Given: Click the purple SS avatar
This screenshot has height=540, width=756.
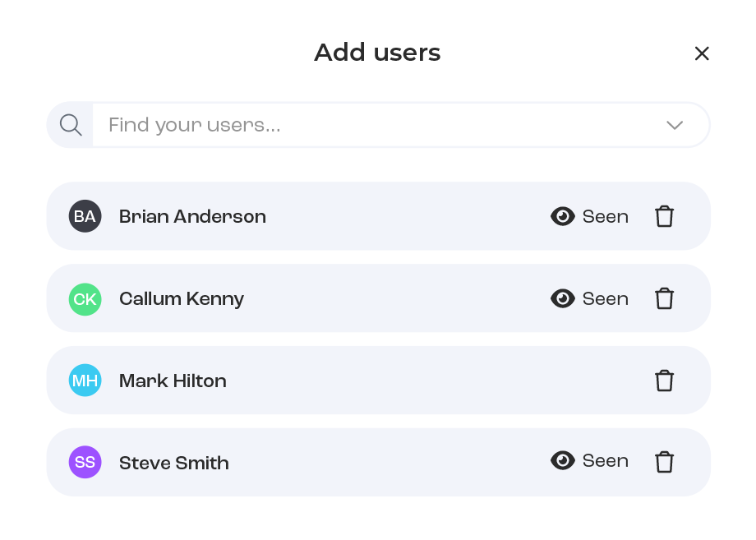Looking at the screenshot, I should (x=85, y=462).
